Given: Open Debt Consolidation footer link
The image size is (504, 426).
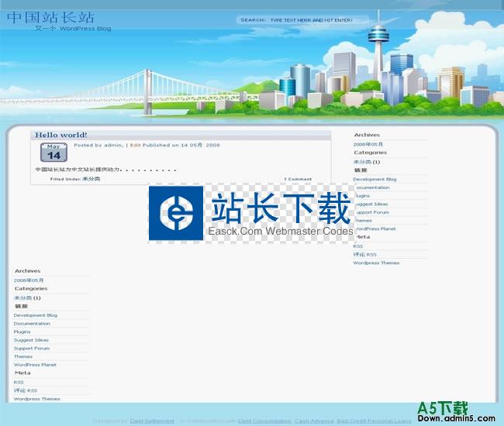Looking at the screenshot, I should pos(264,421).
